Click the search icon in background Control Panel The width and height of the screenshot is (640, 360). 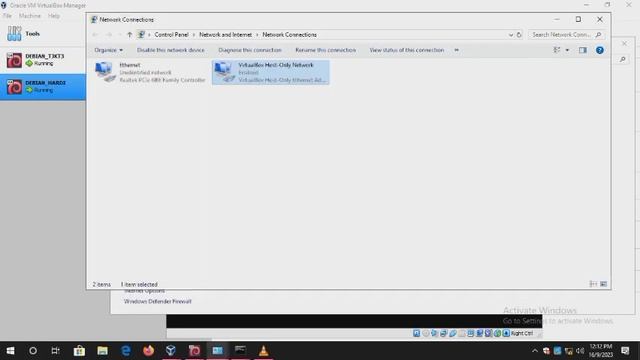pos(623,60)
